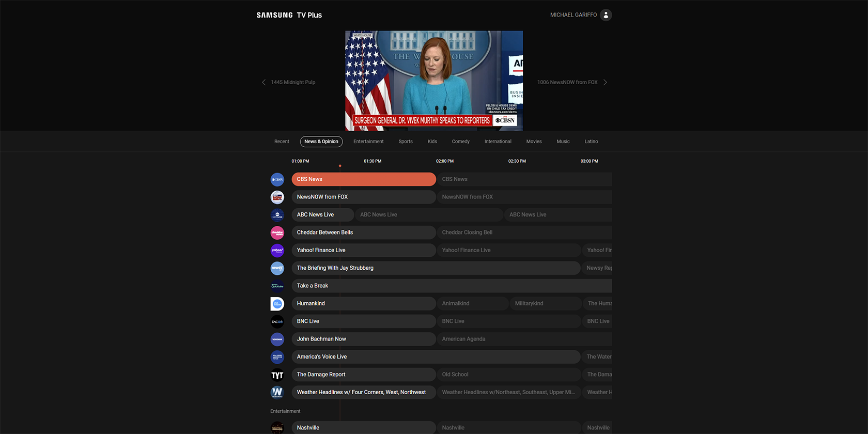Select the current NewsNOW from FOX program
This screenshot has height=434, width=868.
(364, 197)
